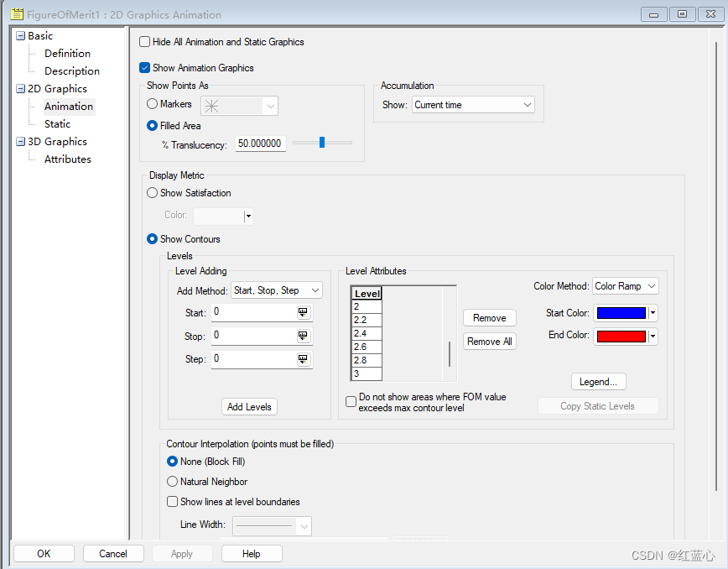Click the Start value input field
Image resolution: width=728 pixels, height=569 pixels.
point(254,312)
